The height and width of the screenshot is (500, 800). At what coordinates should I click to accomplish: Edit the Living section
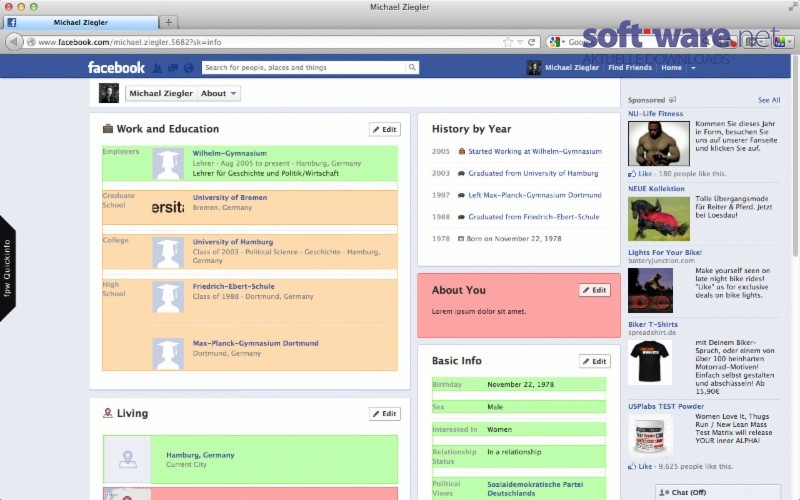[385, 414]
